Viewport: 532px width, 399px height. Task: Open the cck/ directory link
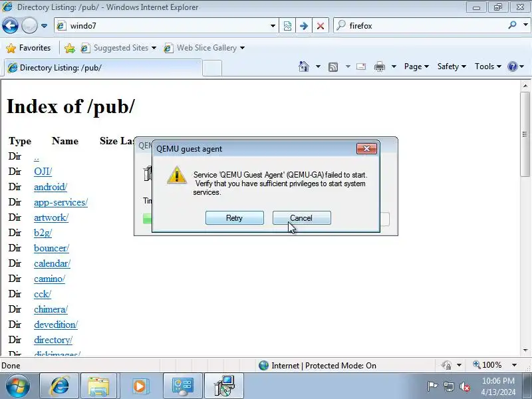43,294
